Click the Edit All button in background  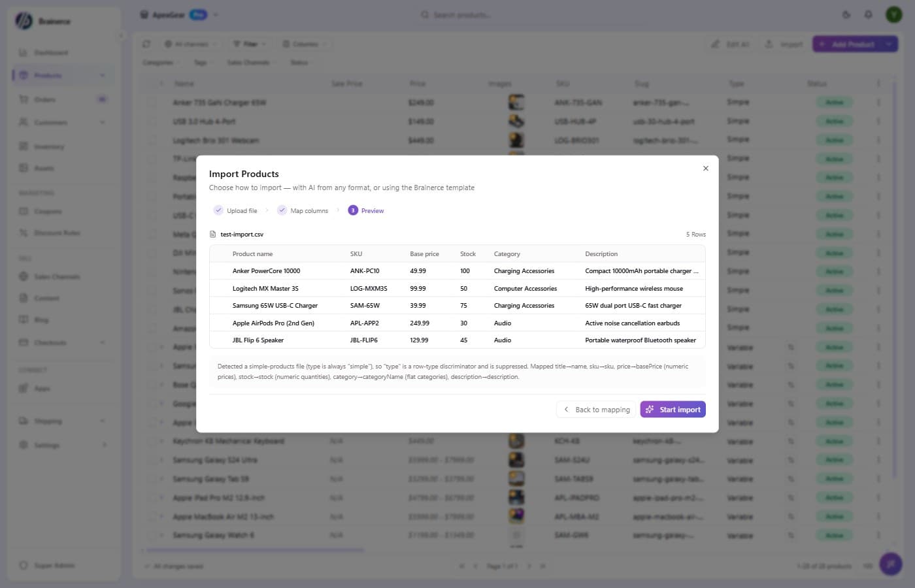point(730,44)
